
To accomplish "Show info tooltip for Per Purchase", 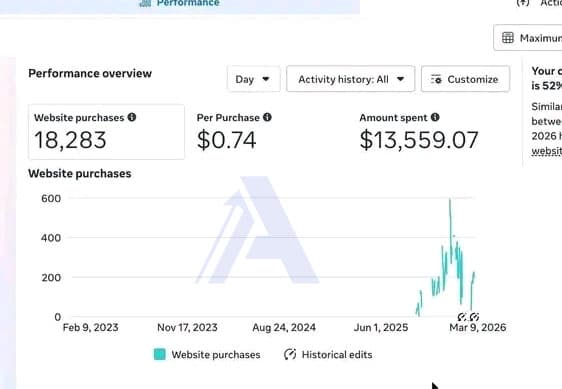I will pyautogui.click(x=267, y=117).
